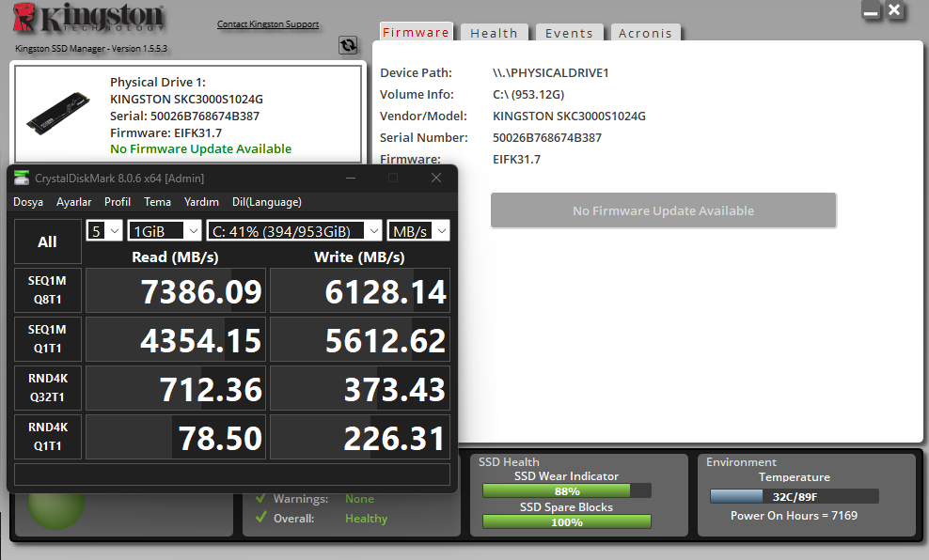Image resolution: width=929 pixels, height=560 pixels.
Task: Run the RND4K Q1T1 test
Action: (x=47, y=436)
